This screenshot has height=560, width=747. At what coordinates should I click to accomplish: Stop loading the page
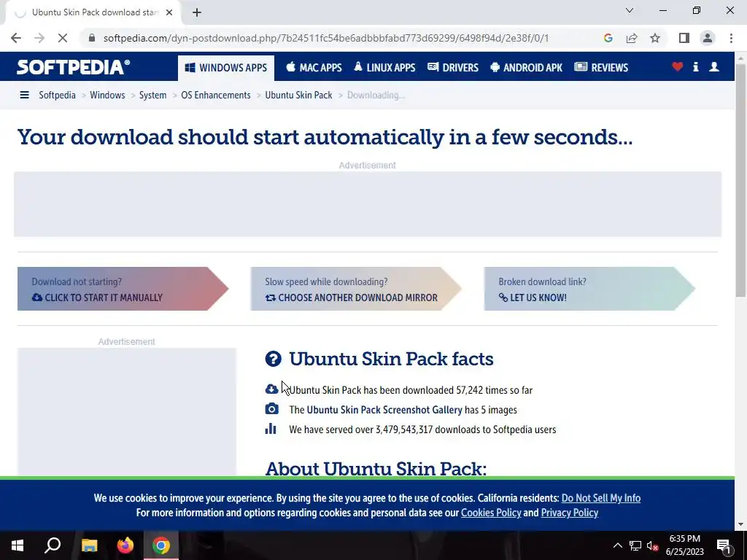(63, 38)
